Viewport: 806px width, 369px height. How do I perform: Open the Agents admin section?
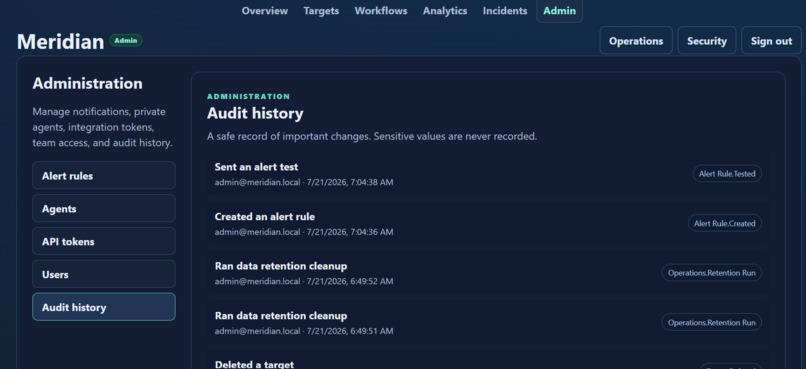(104, 209)
